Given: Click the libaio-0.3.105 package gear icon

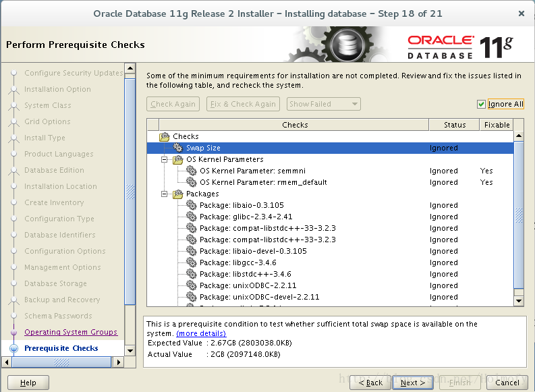Looking at the screenshot, I should click(x=192, y=205).
